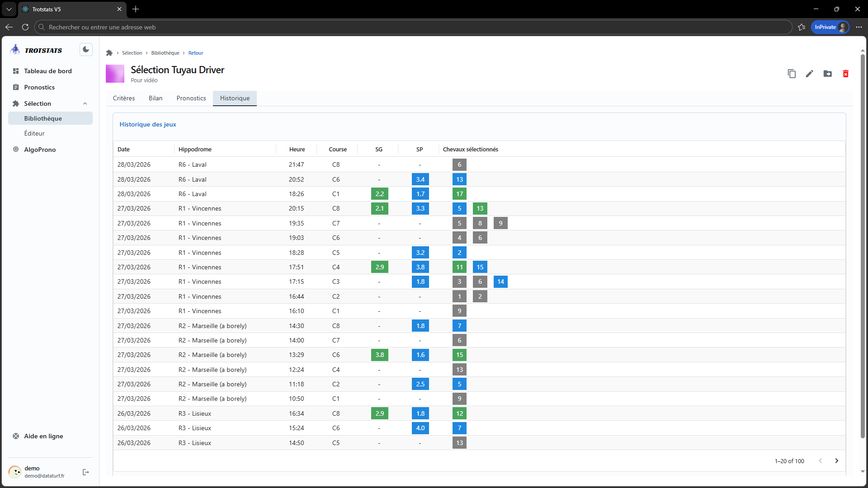Open the AlgoProno sidebar item
The height and width of the screenshot is (488, 868).
tap(40, 150)
